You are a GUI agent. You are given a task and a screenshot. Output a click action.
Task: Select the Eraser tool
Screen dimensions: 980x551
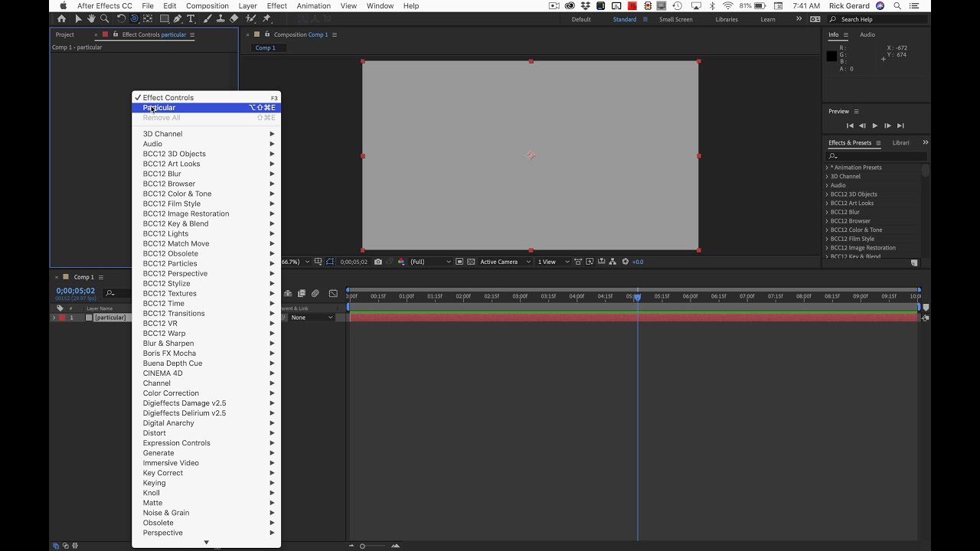[x=234, y=19]
